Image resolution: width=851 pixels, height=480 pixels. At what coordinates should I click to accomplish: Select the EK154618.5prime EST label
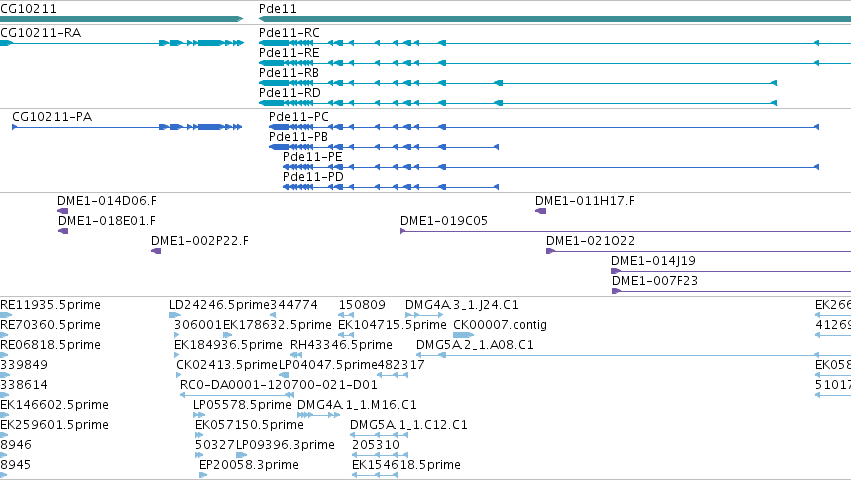point(407,465)
